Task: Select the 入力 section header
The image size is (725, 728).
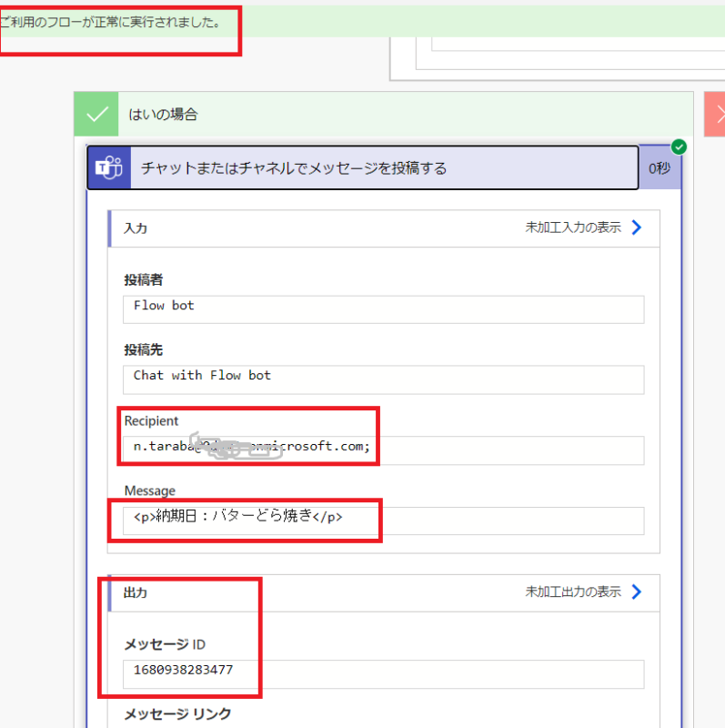Action: pyautogui.click(x=136, y=227)
